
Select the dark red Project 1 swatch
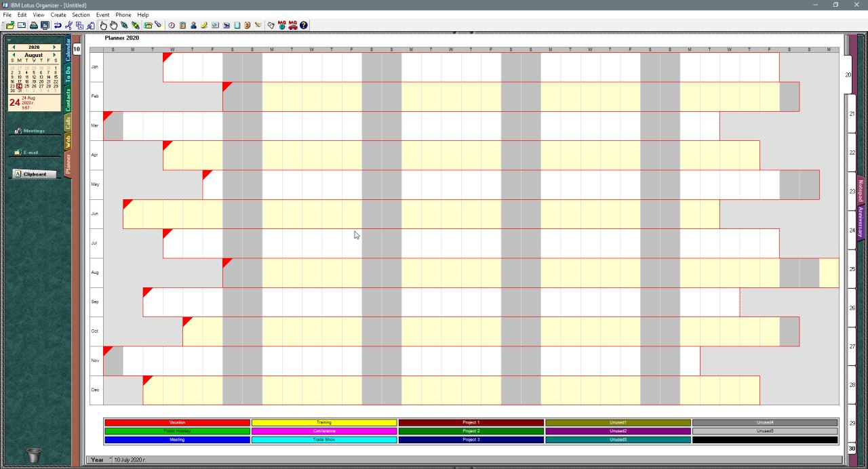pos(471,422)
